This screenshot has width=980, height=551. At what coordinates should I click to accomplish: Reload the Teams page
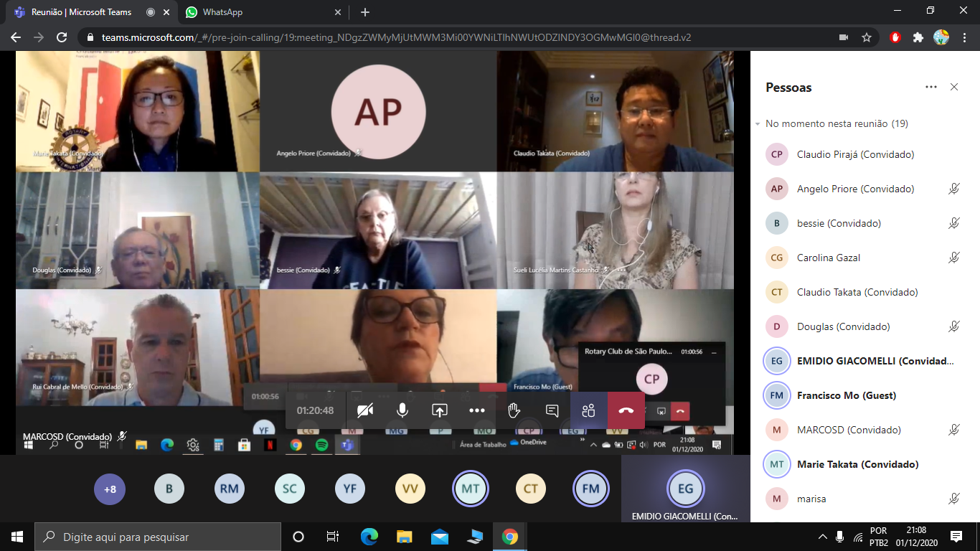[x=62, y=37]
